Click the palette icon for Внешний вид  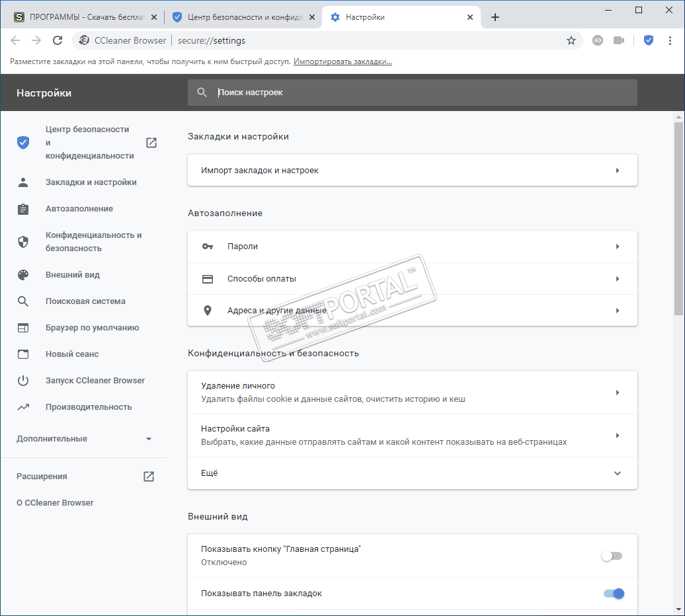pyautogui.click(x=23, y=275)
